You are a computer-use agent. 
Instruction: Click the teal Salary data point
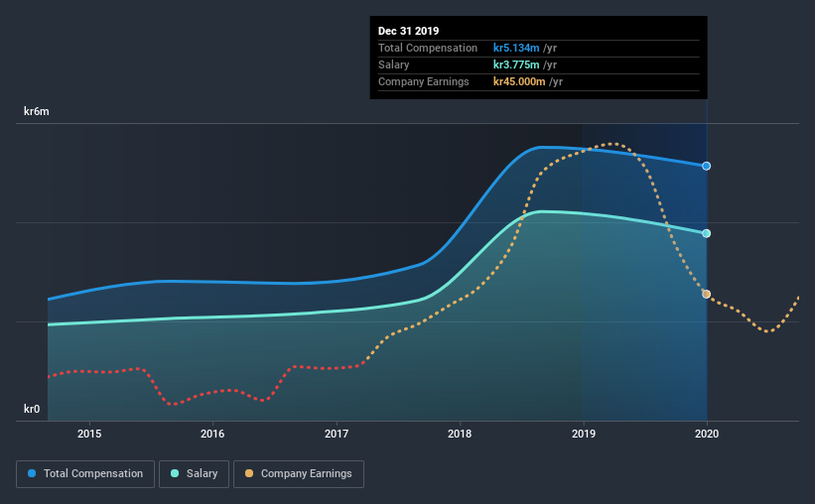[707, 233]
